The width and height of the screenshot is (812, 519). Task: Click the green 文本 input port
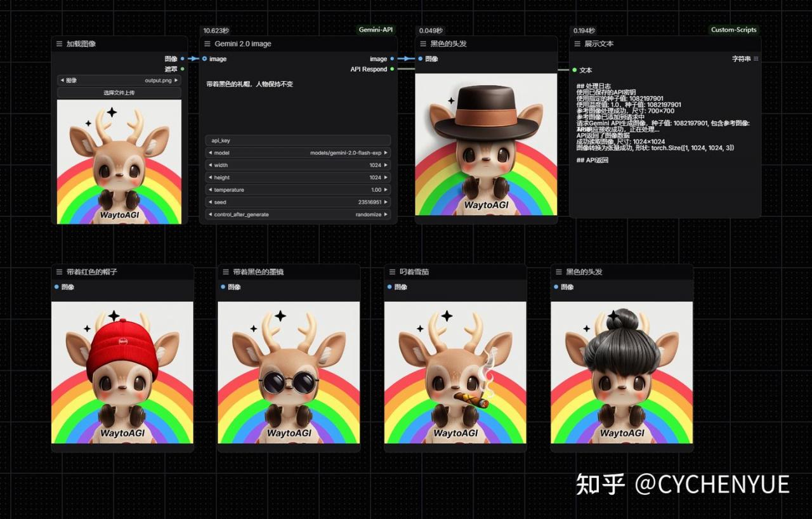click(574, 70)
